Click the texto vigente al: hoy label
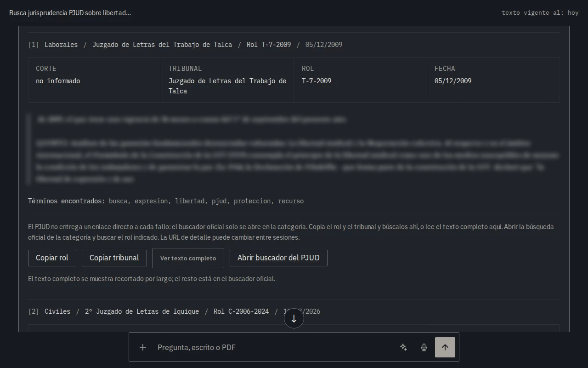This screenshot has height=368, width=588. click(540, 13)
